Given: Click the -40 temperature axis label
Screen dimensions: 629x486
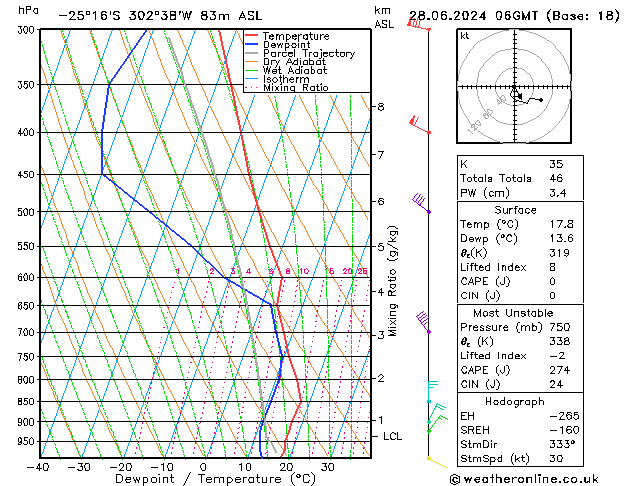Looking at the screenshot, I should 38,467.
